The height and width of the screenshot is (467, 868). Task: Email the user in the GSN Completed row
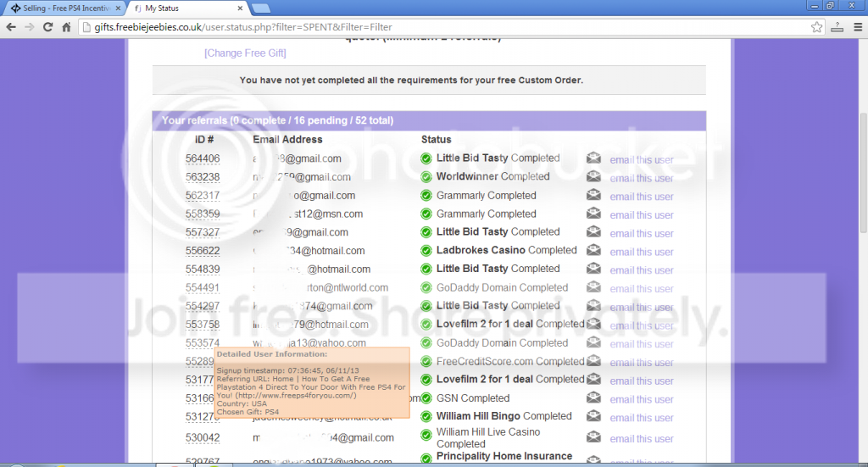tap(642, 399)
